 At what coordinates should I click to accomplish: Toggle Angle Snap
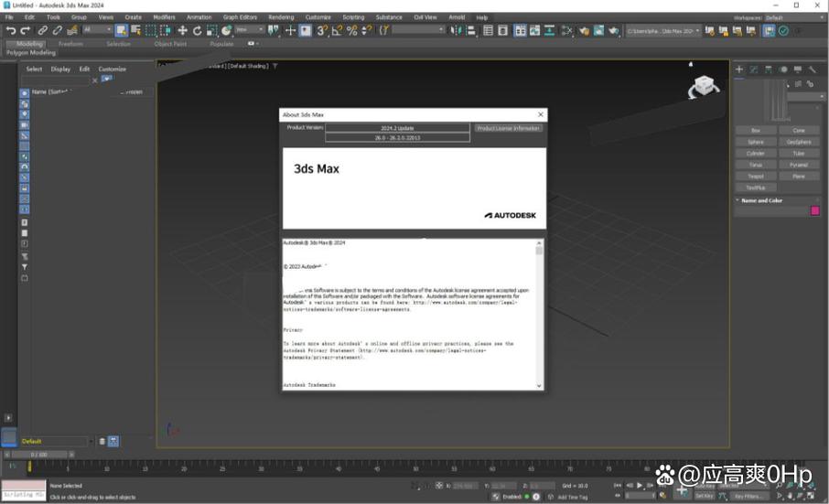337,30
